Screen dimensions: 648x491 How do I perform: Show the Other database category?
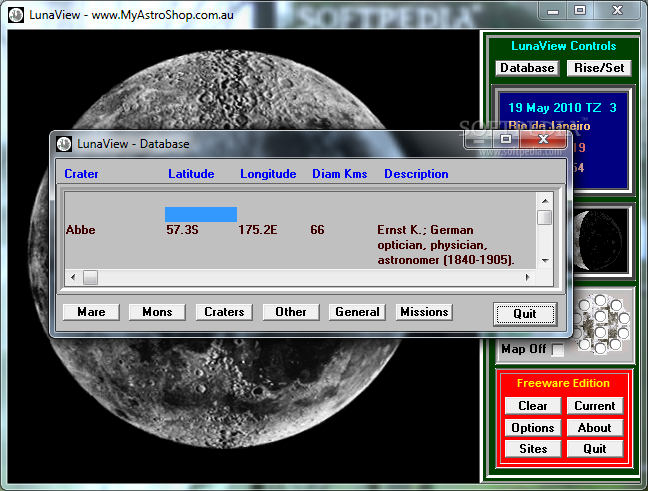coord(291,312)
